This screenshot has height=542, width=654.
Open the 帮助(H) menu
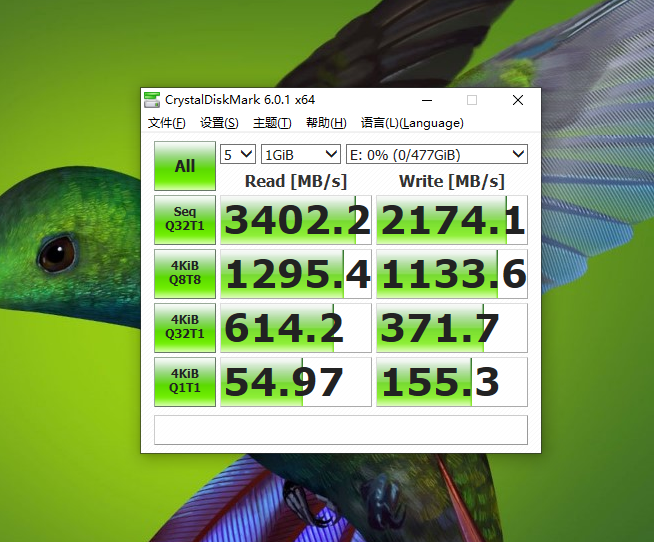click(x=326, y=123)
